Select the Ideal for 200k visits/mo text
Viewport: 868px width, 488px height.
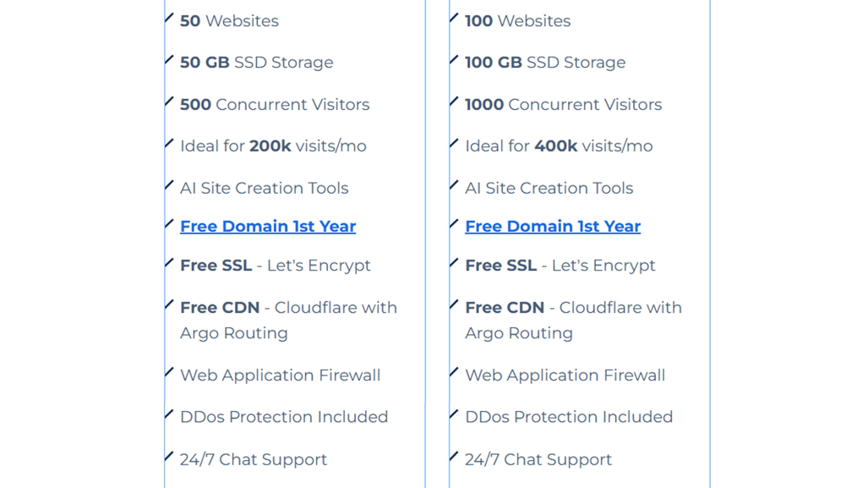[x=273, y=146]
